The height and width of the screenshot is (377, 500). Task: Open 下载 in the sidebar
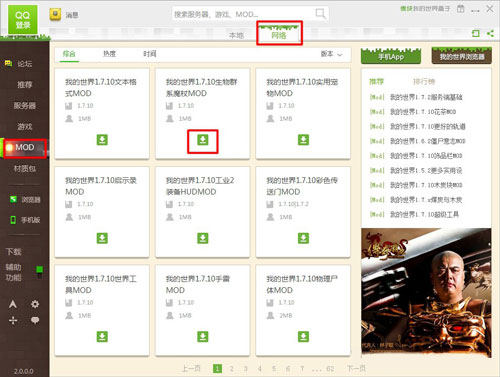click(x=13, y=251)
